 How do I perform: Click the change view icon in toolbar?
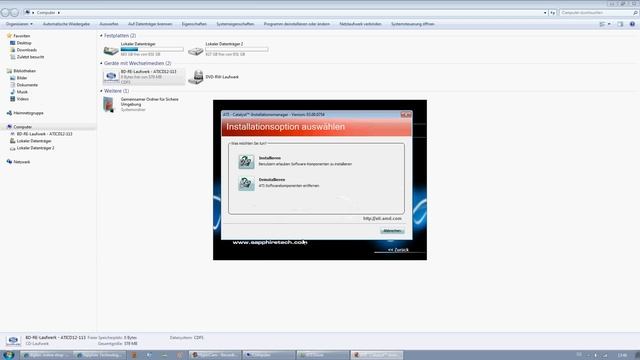click(x=602, y=24)
